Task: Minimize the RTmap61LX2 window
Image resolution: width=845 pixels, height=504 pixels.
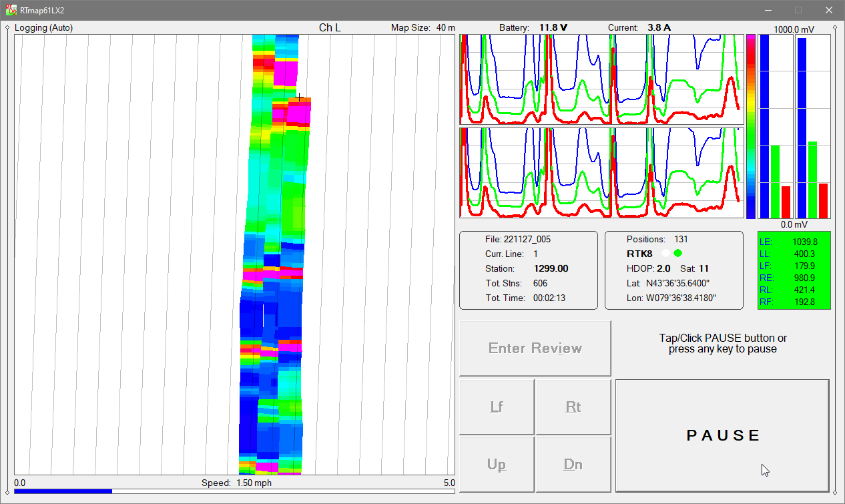Action: 768,10
